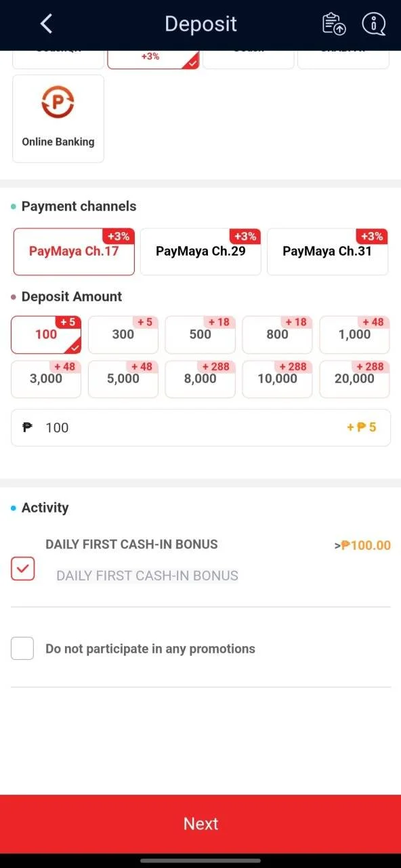Screen dimensions: 401x868
Task: Switch to the PayMaya Ch.29 channel
Action: click(200, 252)
